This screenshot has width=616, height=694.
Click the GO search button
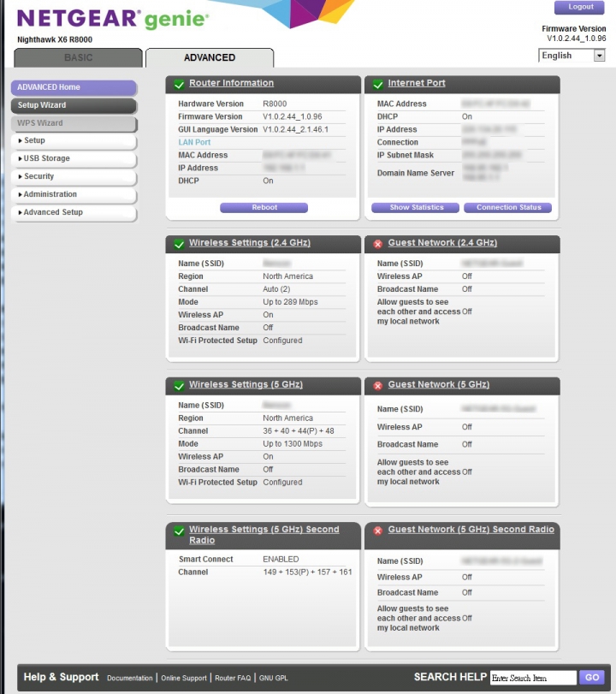pyautogui.click(x=592, y=677)
